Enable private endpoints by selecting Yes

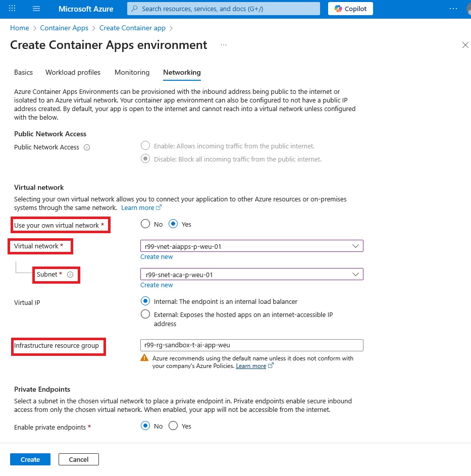click(x=173, y=426)
